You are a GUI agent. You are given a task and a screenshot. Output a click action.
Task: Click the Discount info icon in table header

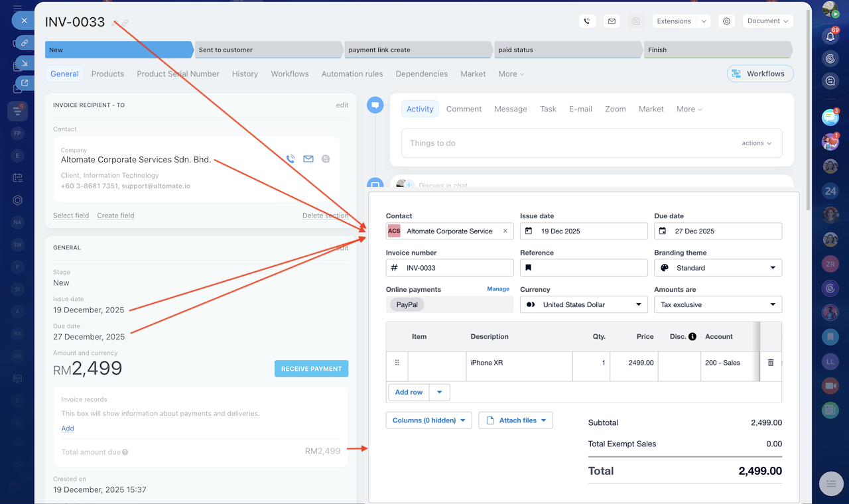pyautogui.click(x=692, y=337)
